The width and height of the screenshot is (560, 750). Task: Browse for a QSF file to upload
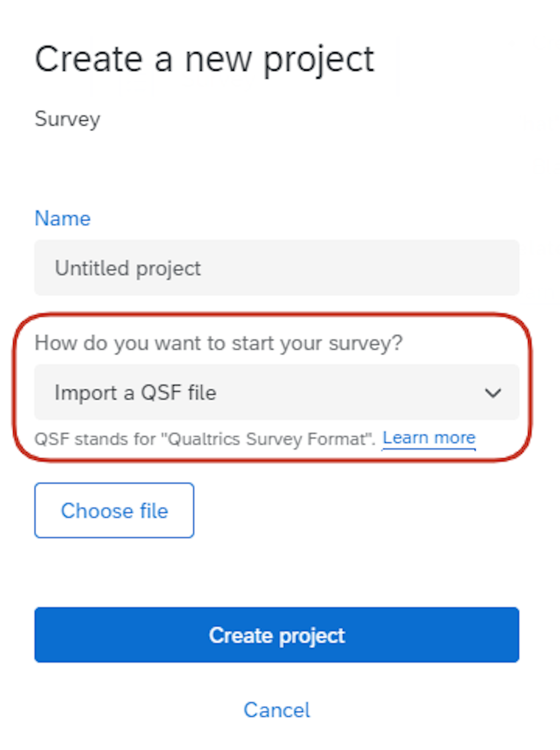coord(114,510)
